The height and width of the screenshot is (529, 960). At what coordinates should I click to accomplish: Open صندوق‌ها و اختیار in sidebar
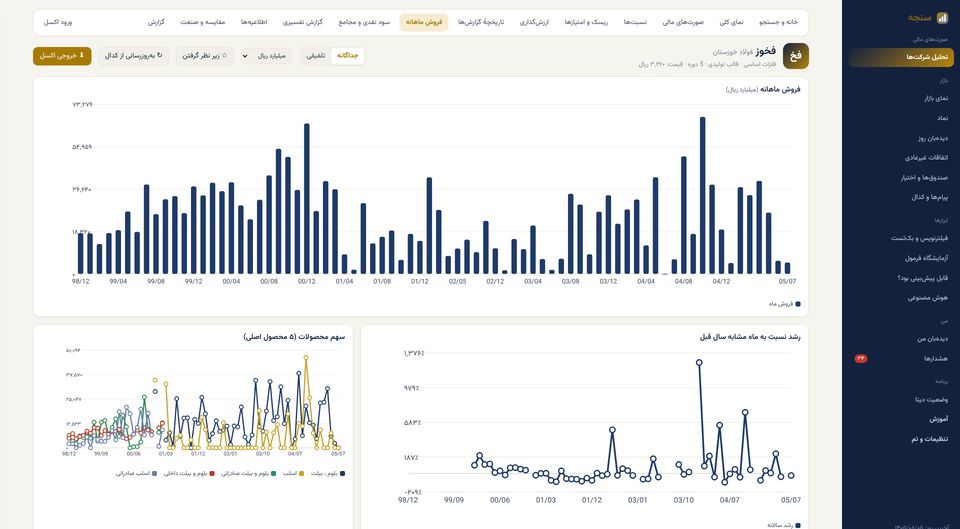[x=901, y=178]
